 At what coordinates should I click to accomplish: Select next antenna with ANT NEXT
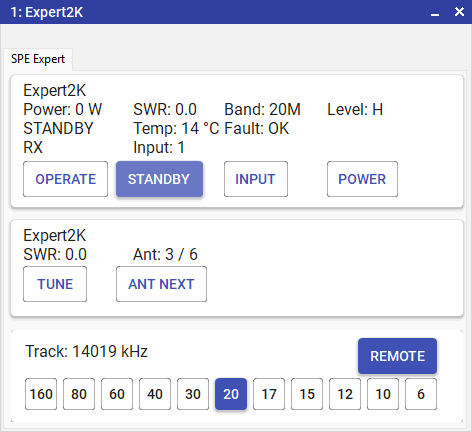161,284
